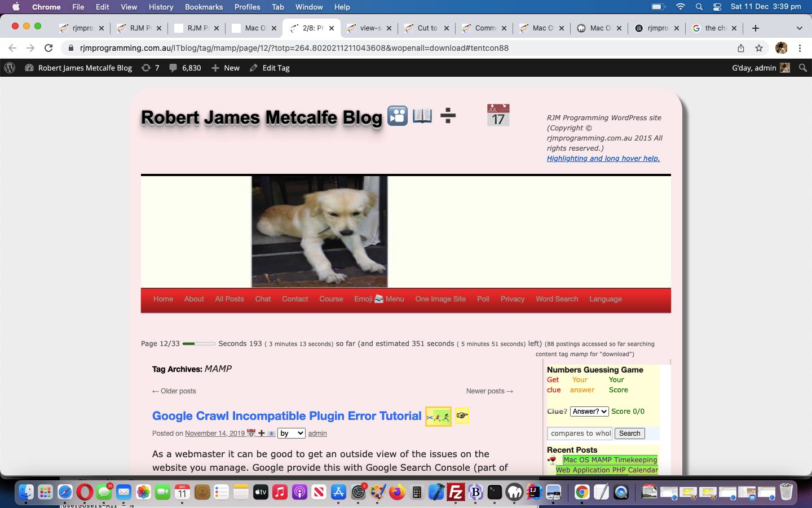The image size is (812, 508).
Task: Open the Answer? dropdown in guessing game
Action: pos(589,411)
